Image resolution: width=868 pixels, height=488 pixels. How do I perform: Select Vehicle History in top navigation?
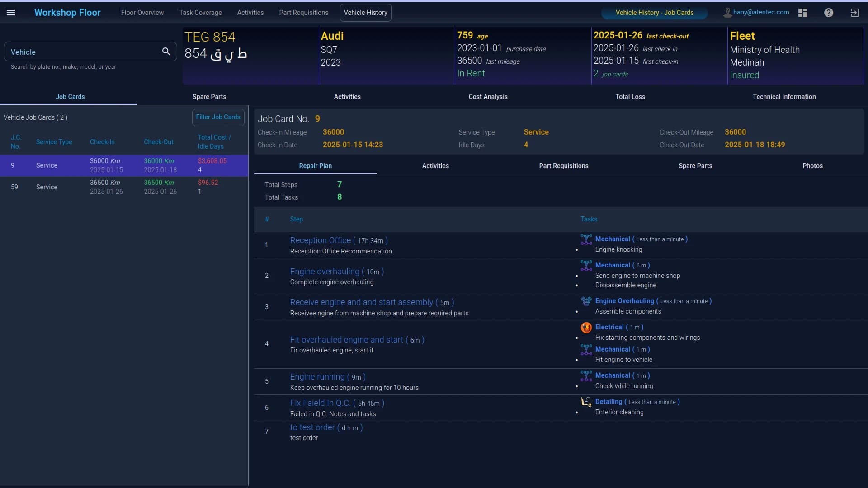pos(365,13)
